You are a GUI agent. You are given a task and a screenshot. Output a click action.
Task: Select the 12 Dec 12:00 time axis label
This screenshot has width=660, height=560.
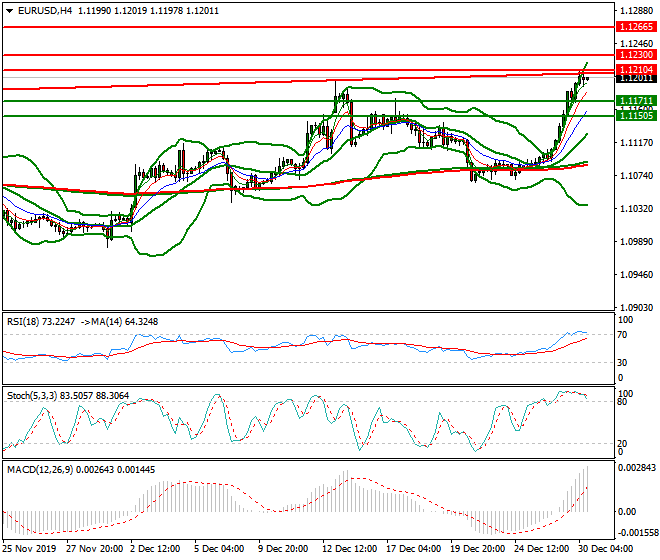[350, 549]
